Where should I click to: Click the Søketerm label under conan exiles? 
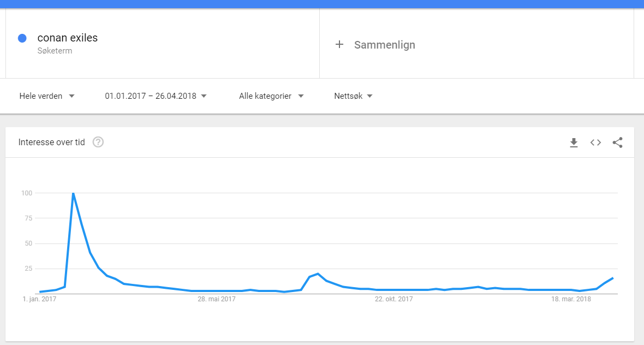tap(55, 51)
